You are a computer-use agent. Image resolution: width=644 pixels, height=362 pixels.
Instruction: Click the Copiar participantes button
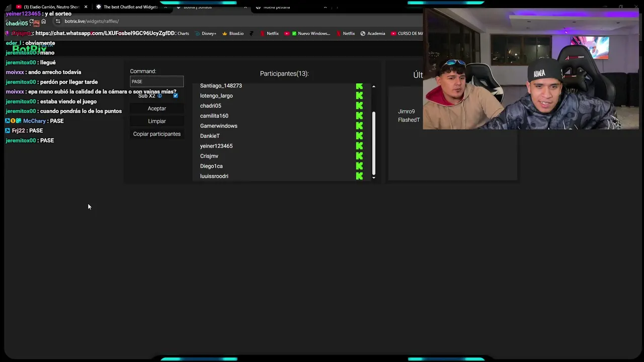pos(157,134)
